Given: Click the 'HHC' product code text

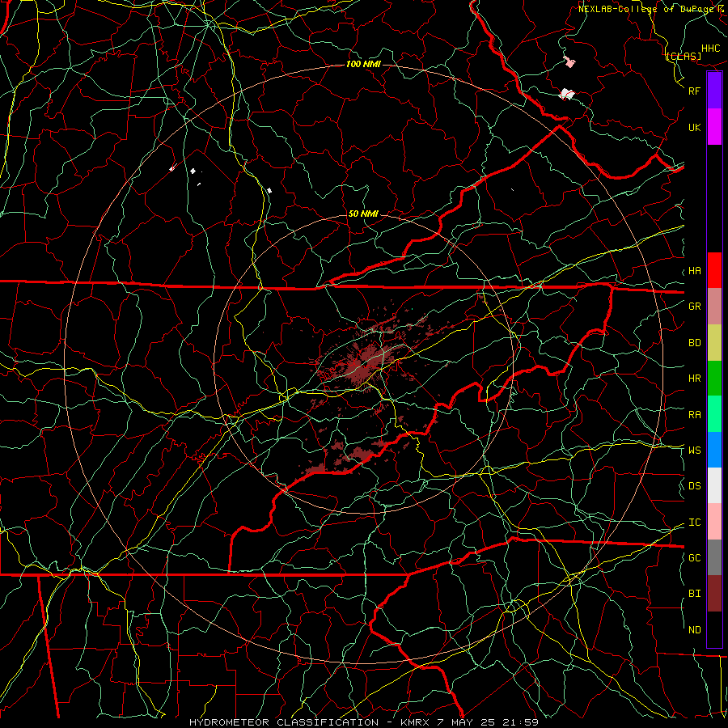Looking at the screenshot, I should (x=710, y=49).
